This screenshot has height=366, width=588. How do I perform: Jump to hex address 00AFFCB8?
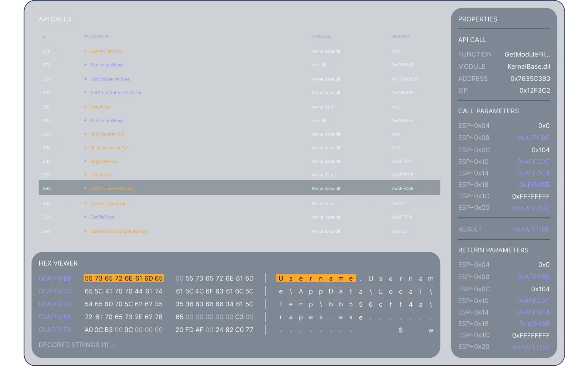coord(55,278)
